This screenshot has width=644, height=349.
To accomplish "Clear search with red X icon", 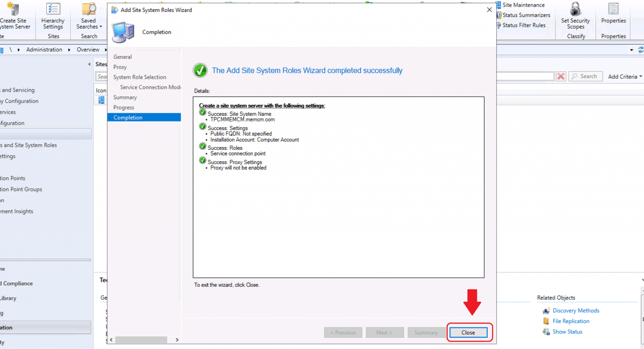I will [x=561, y=76].
